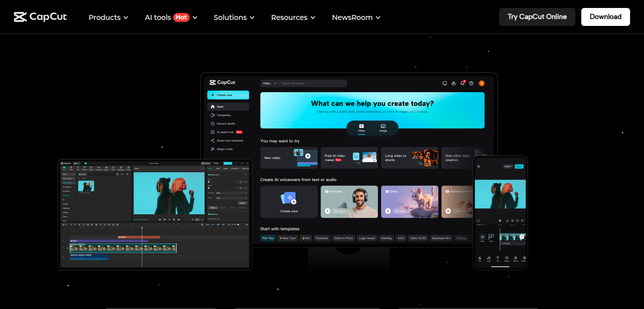Screen dimensions: 644x309
Task: Click the CapCut logo in the header
Action: point(40,17)
